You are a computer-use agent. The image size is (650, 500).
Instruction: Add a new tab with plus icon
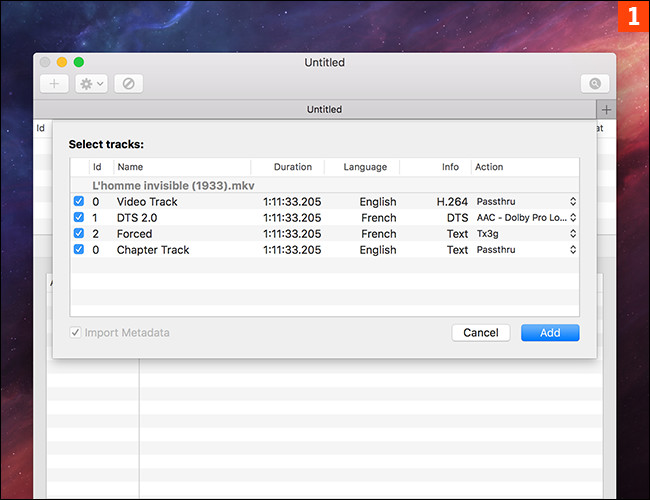tap(605, 109)
